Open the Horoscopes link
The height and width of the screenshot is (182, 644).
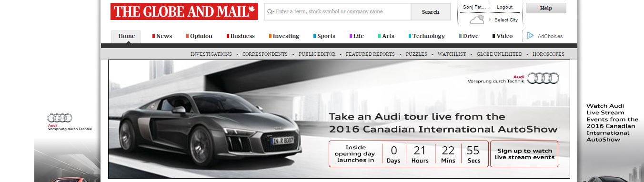(548, 54)
